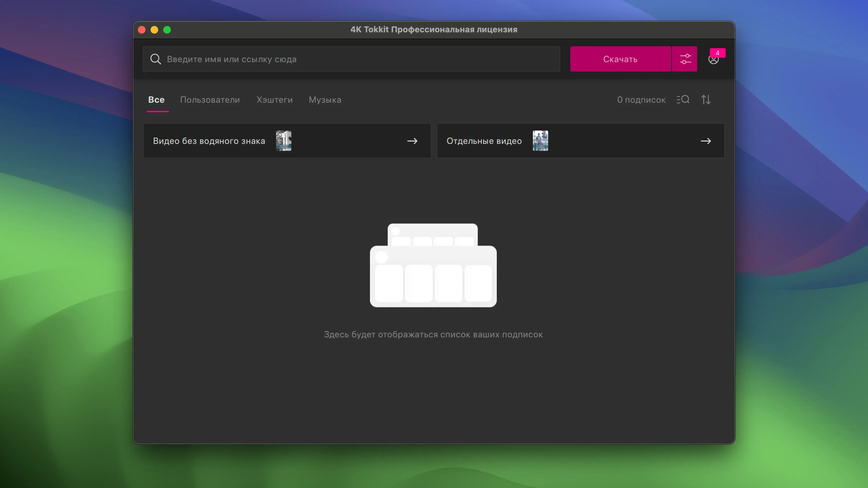The height and width of the screenshot is (488, 868).
Task: Open the subscriptions search filter icon
Action: pos(683,100)
